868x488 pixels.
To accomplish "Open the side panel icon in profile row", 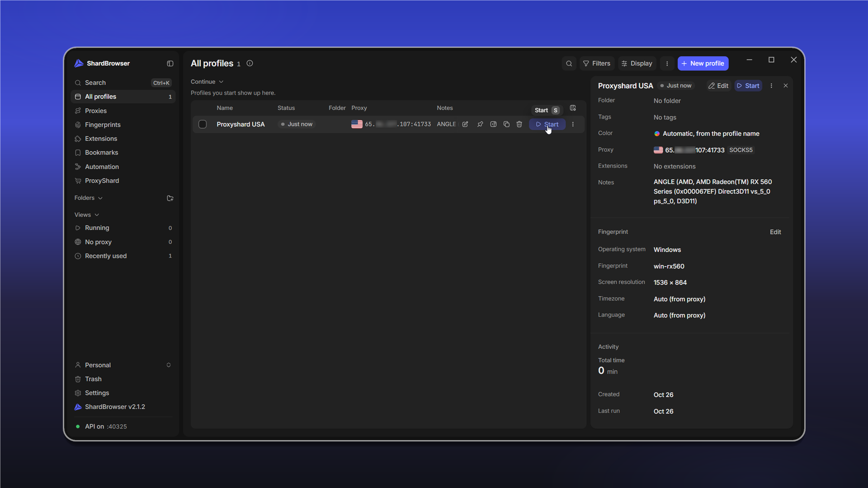I will tap(493, 124).
